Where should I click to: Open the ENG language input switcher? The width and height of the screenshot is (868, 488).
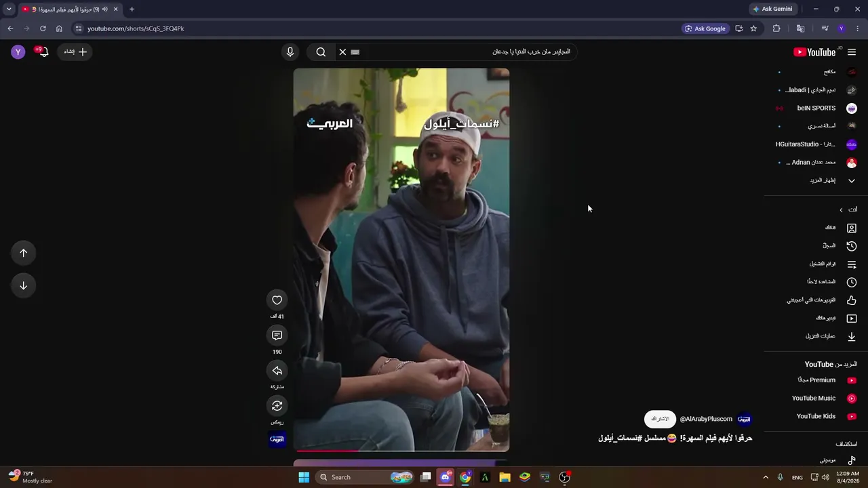pos(797,477)
